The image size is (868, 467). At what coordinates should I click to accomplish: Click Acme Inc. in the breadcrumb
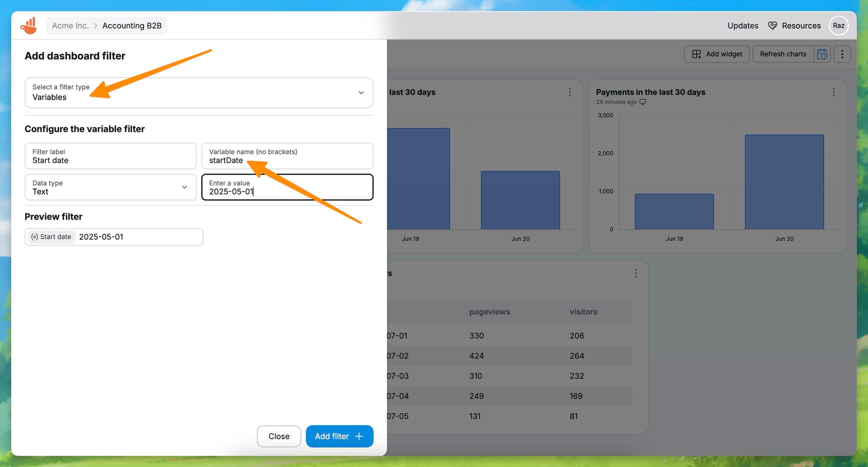pos(70,26)
